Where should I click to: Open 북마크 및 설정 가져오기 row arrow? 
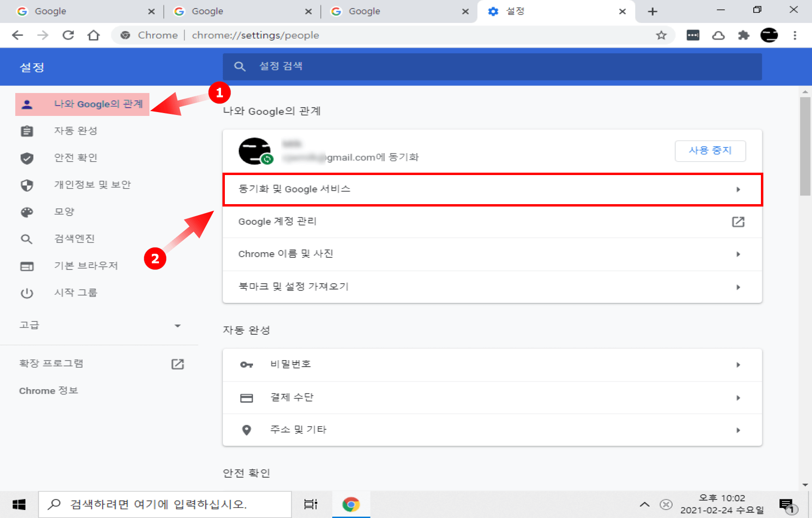coord(738,287)
